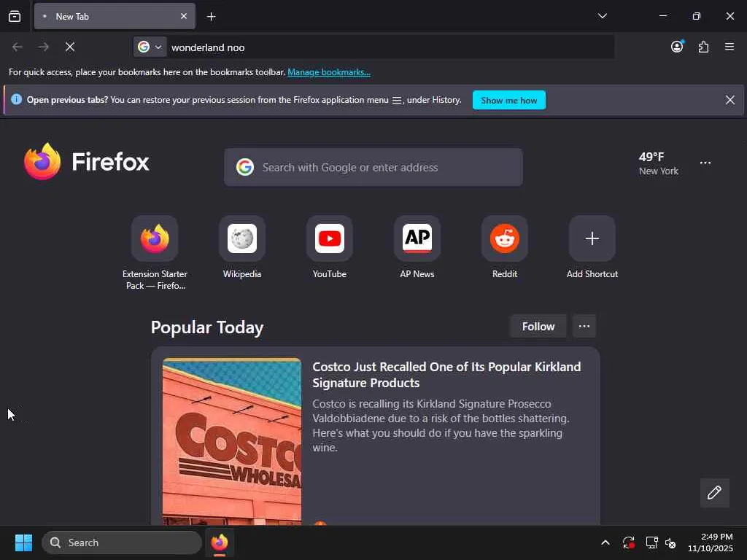This screenshot has width=747, height=560.
Task: Focus the Search with Google box
Action: coord(373,167)
